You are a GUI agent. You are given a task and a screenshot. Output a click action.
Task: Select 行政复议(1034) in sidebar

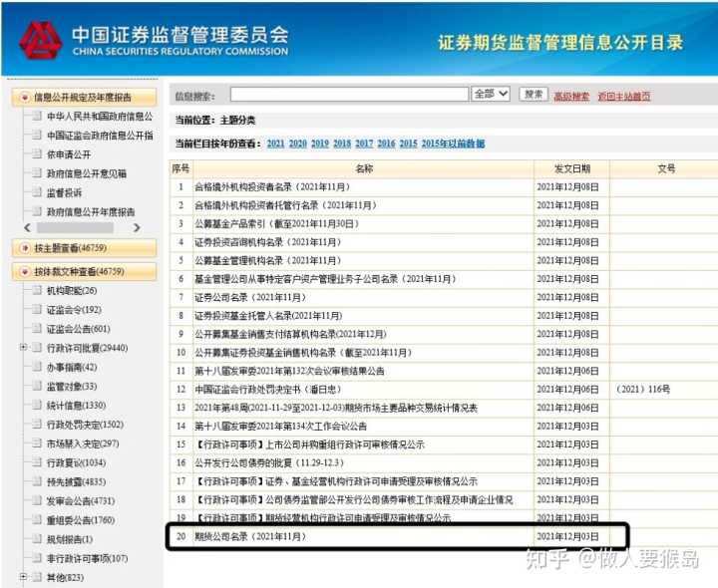[76, 463]
